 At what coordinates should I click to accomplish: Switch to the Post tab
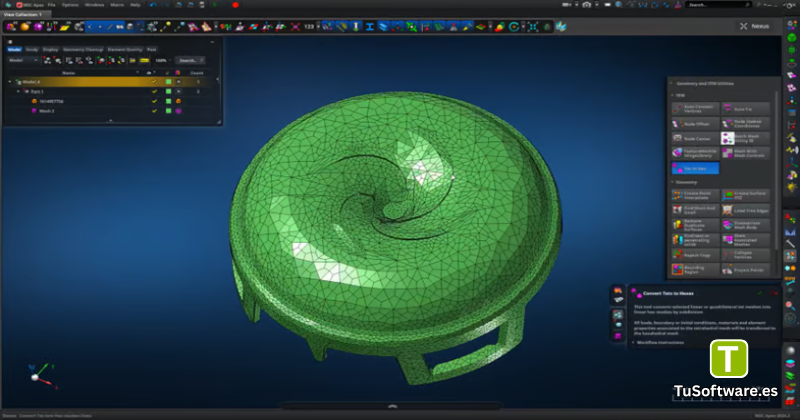click(x=152, y=50)
